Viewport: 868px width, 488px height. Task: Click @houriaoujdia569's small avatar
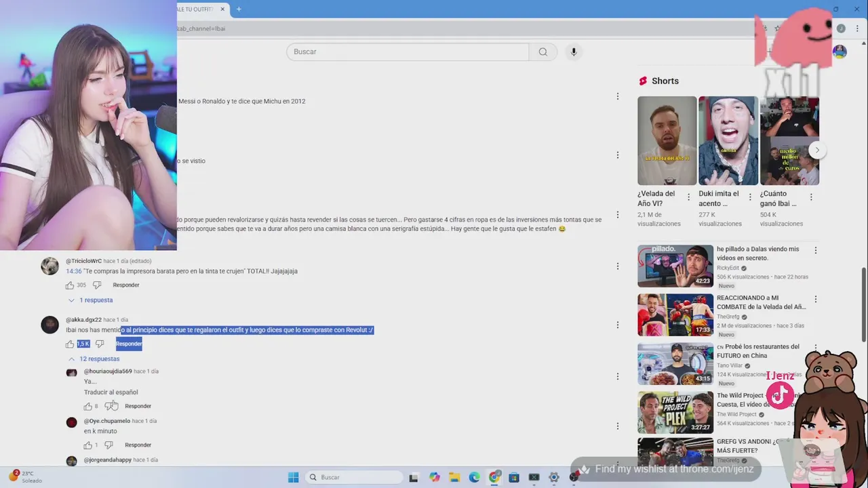click(x=72, y=373)
